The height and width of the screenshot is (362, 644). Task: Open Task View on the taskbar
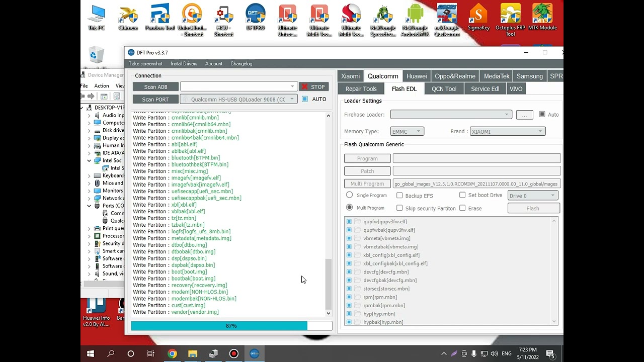coord(151,354)
